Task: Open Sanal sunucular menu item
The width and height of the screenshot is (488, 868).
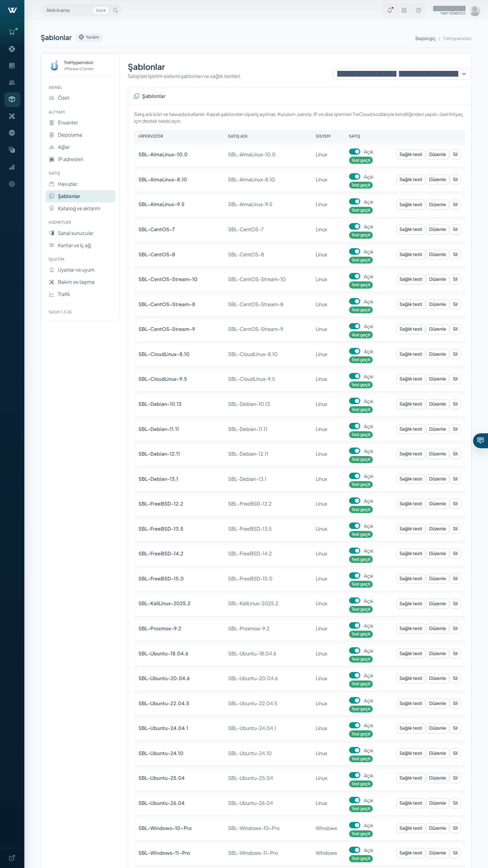Action: [80, 233]
